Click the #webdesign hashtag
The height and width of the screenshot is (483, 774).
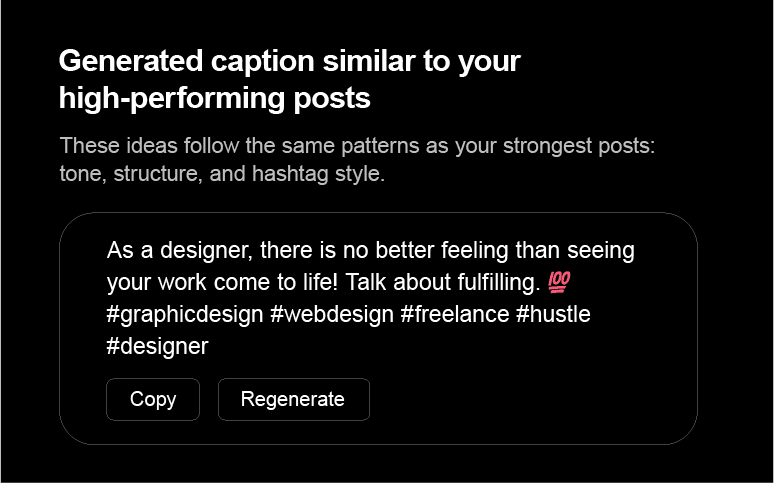pyautogui.click(x=332, y=314)
